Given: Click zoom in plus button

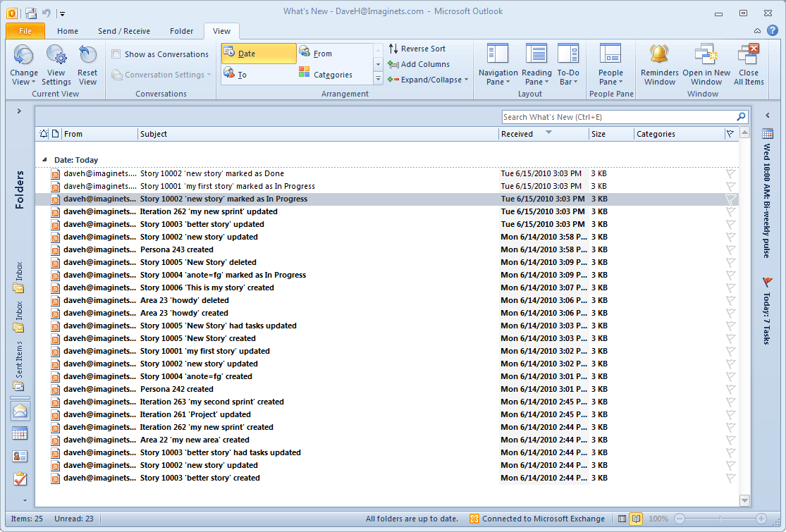Looking at the screenshot, I should pyautogui.click(x=761, y=519).
